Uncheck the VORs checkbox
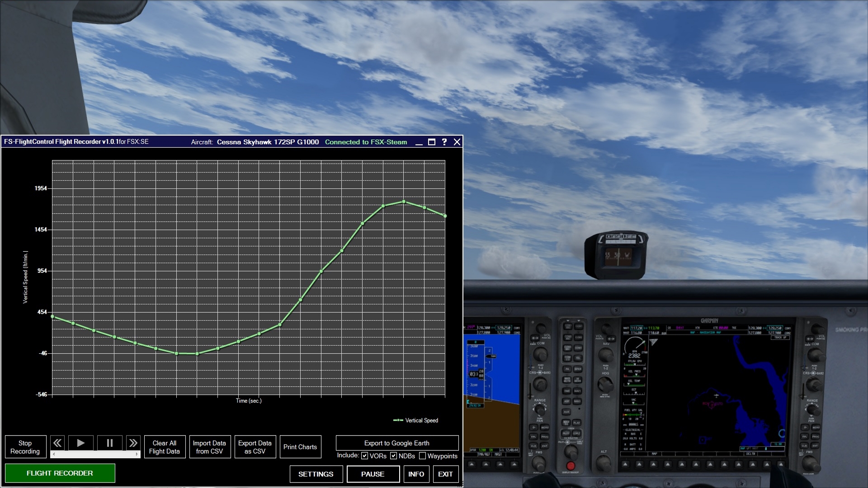868x488 pixels. coord(364,456)
